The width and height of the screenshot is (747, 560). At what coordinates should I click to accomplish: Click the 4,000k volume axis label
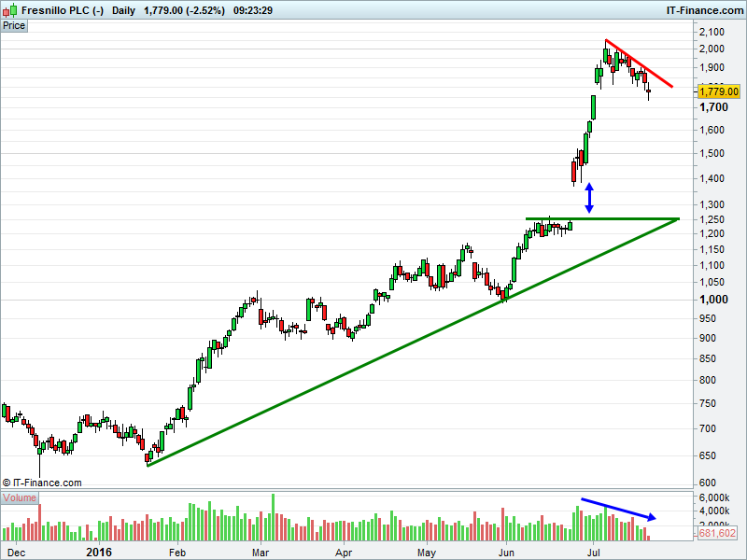click(x=714, y=511)
